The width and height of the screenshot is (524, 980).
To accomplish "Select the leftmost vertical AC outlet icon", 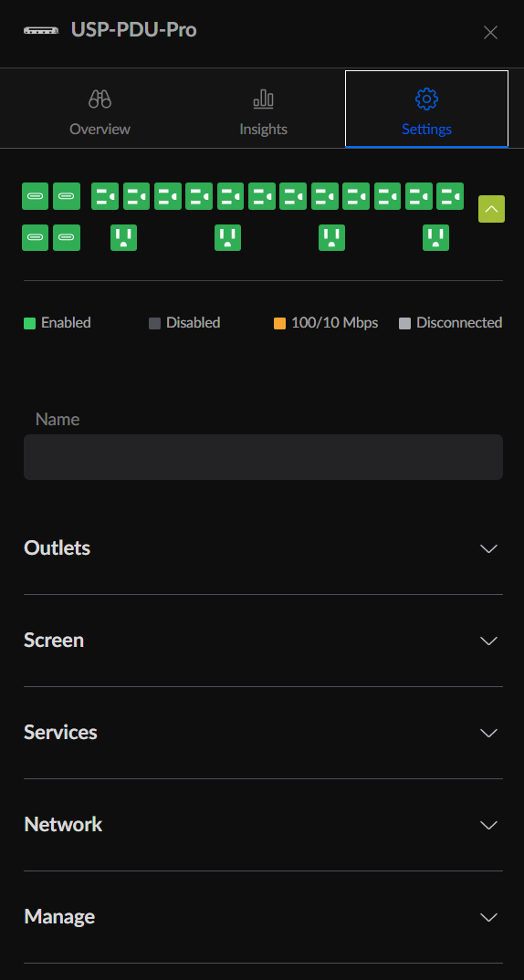I will point(124,237).
